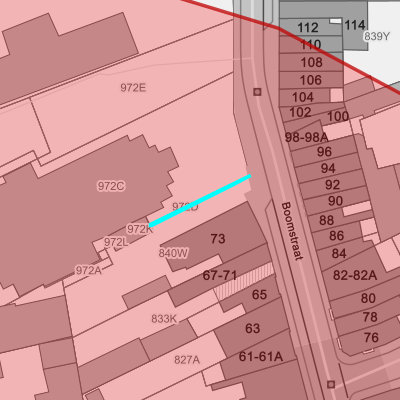Screen dimensions: 400x400
Task: Select house number 114 on the map
Action: 355,25
